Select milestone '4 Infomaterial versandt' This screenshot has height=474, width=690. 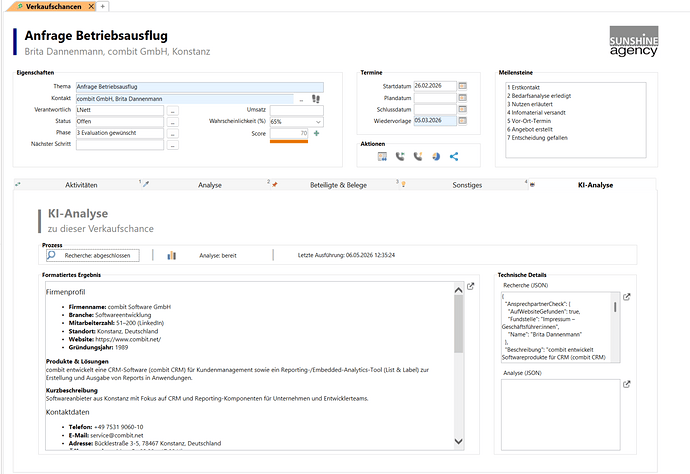click(536, 113)
